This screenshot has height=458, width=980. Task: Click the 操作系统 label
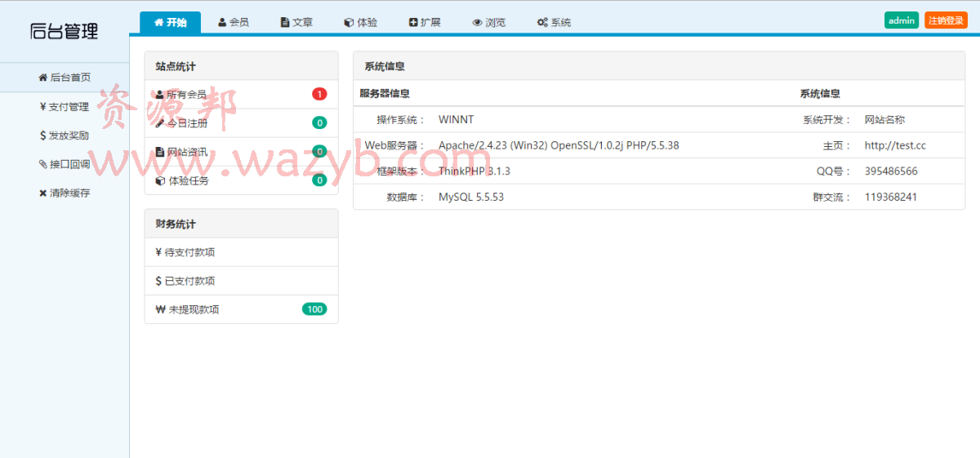[x=401, y=119]
